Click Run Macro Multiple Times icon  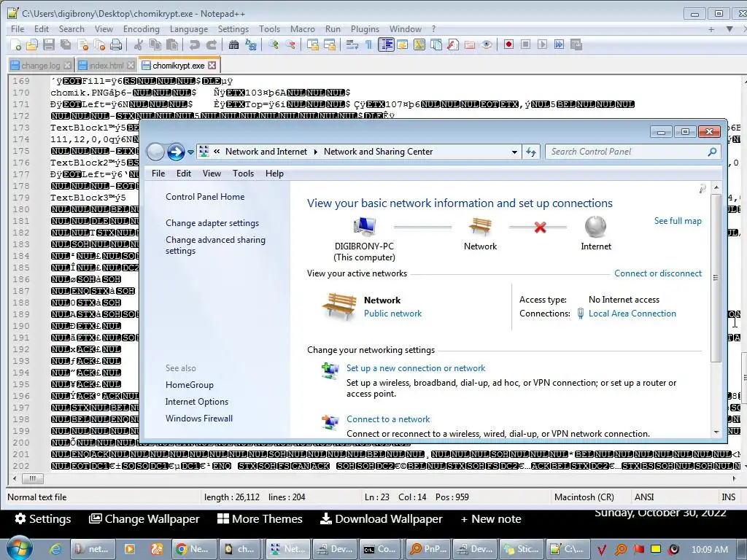(560, 44)
